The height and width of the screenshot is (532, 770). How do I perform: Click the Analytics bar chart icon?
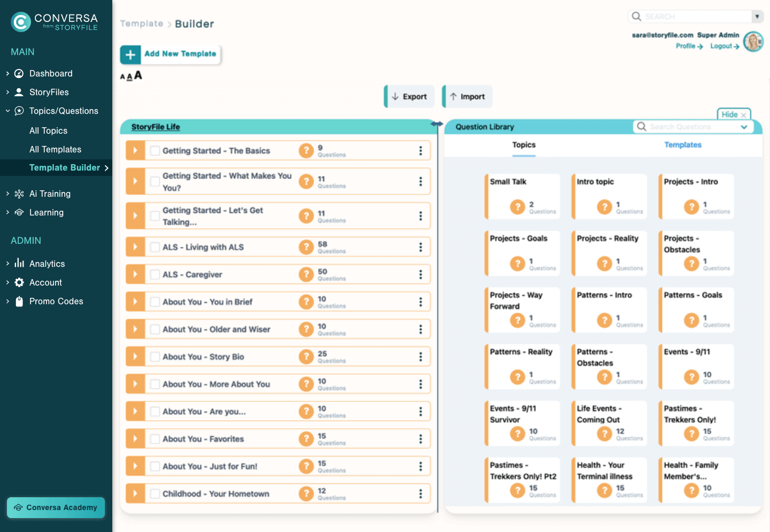point(19,263)
